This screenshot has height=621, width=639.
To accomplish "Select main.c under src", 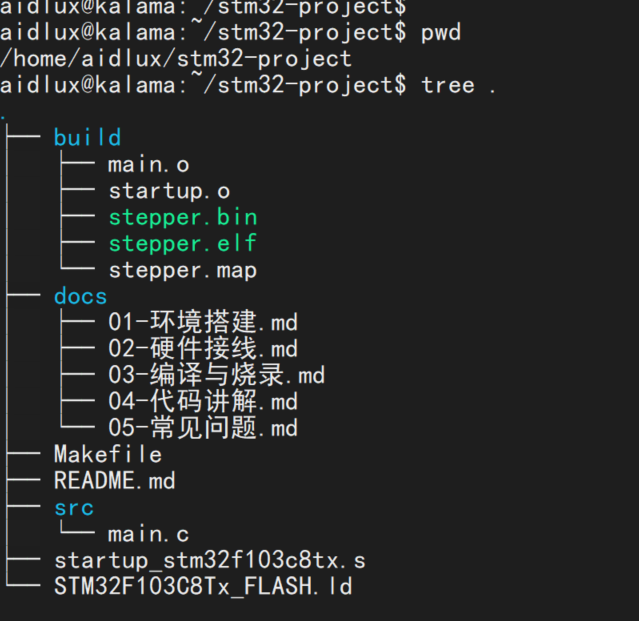I will [x=149, y=534].
